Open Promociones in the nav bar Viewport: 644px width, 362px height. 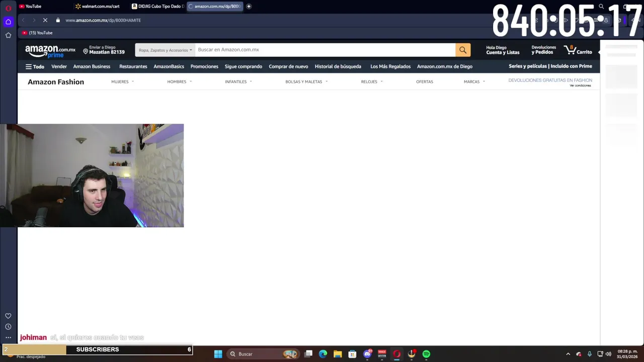pyautogui.click(x=204, y=66)
